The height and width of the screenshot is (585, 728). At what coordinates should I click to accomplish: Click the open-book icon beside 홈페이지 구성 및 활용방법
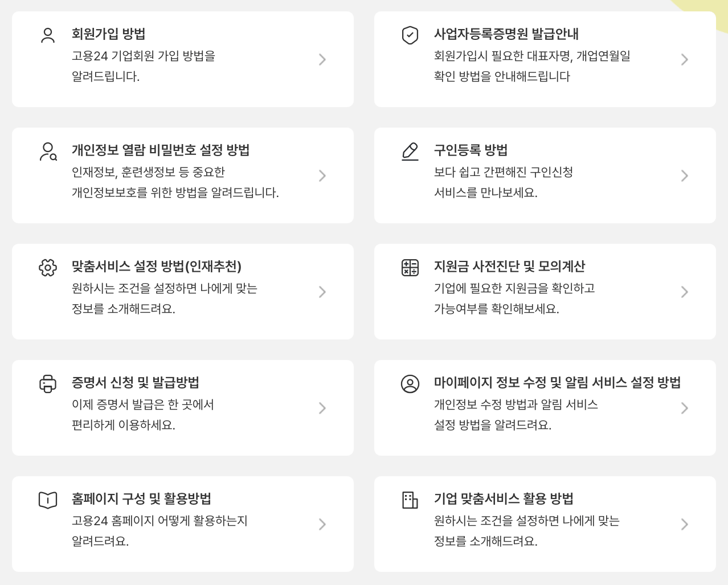[x=46, y=500]
